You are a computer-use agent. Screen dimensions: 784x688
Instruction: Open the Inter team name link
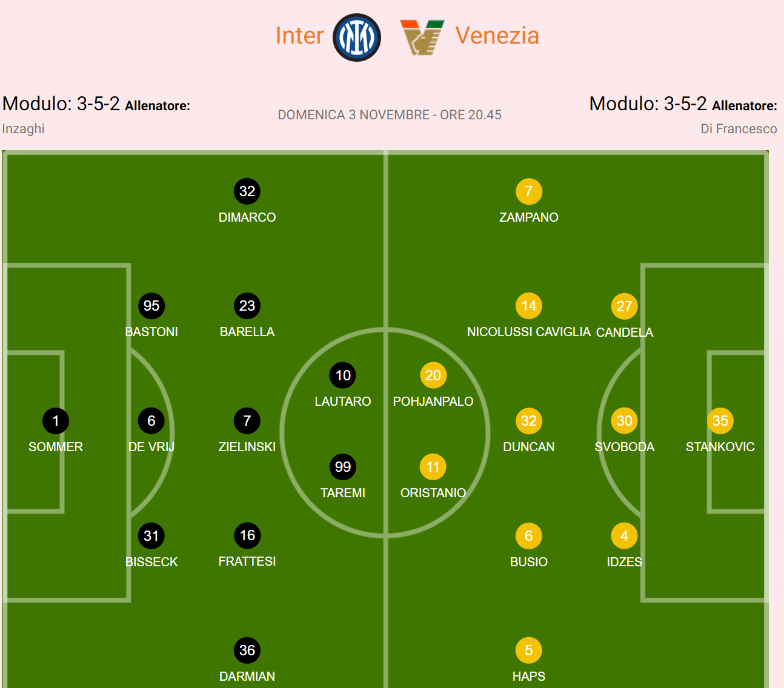point(299,36)
